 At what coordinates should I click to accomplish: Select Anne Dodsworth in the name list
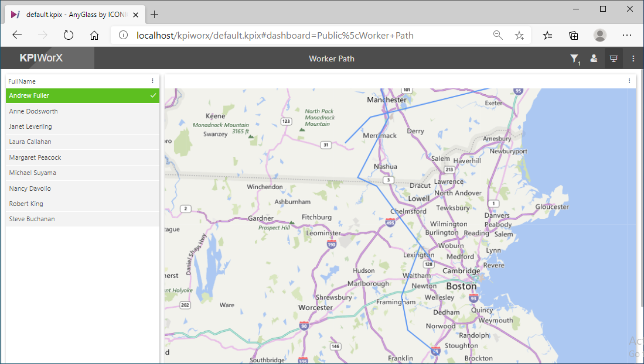[82, 111]
